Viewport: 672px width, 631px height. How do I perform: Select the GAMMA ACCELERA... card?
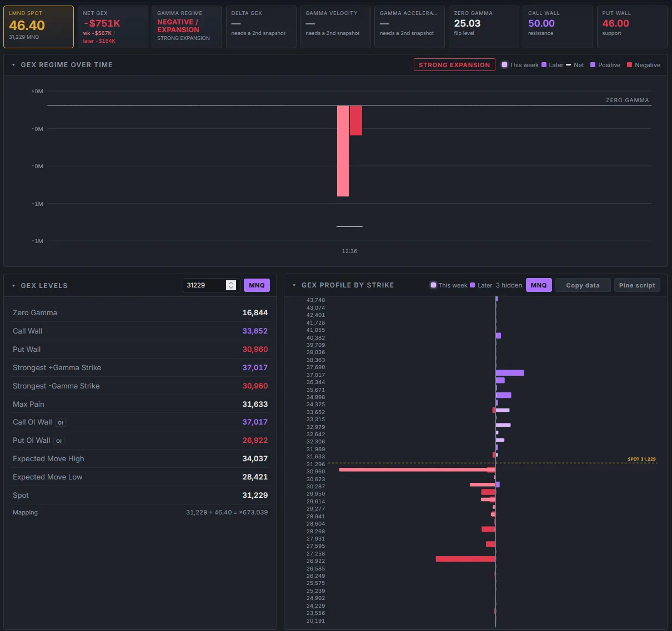coord(409,27)
